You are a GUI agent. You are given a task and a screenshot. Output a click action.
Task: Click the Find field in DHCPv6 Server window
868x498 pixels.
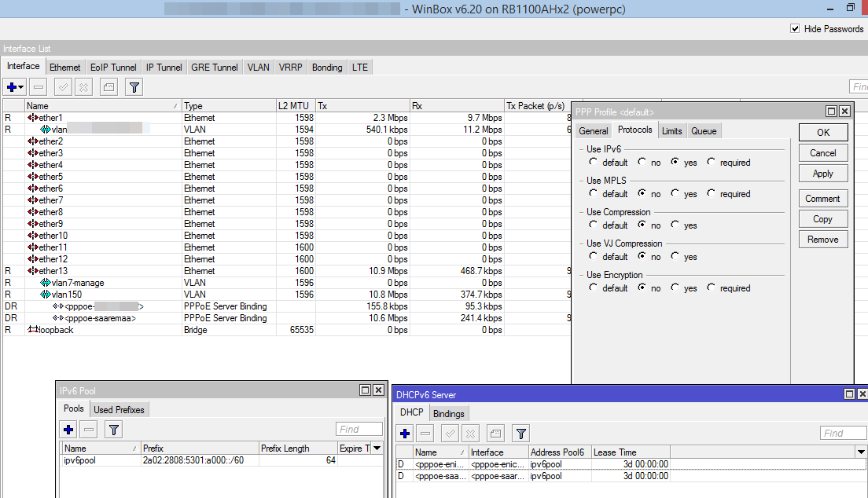(x=843, y=434)
